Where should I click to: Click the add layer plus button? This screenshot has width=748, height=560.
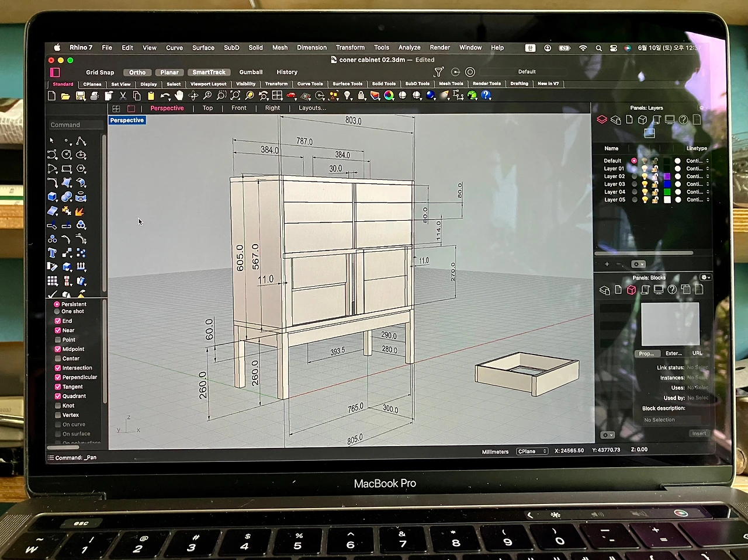point(607,264)
